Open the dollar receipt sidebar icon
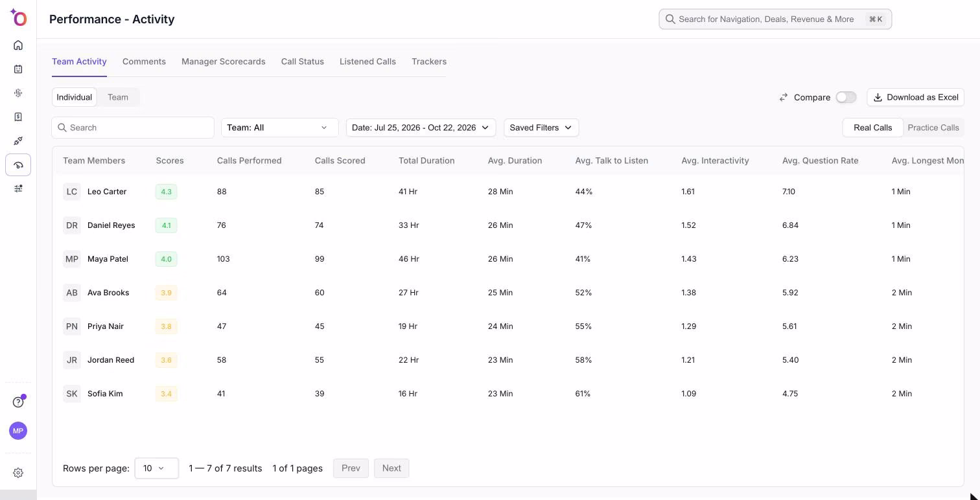This screenshot has width=980, height=500. click(x=18, y=117)
